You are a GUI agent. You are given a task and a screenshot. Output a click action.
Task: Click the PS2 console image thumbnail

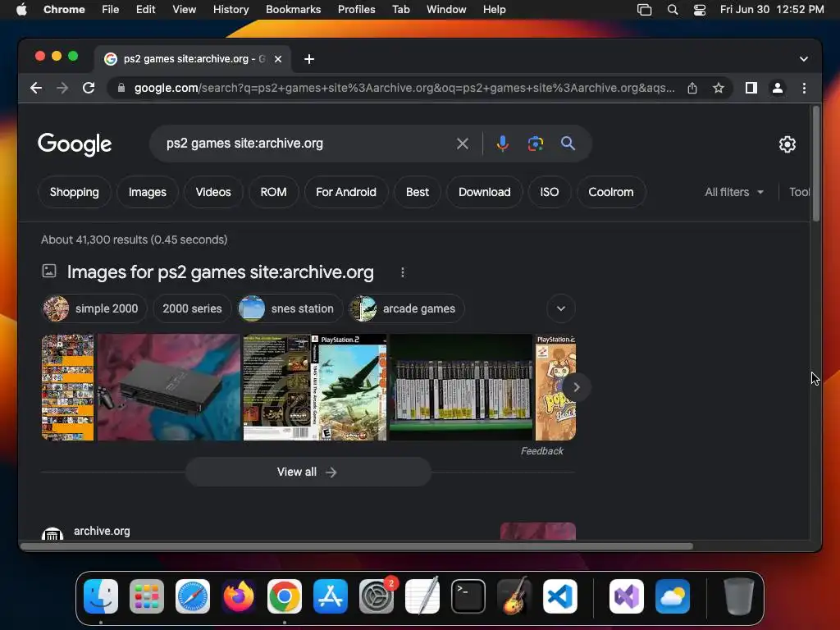click(168, 387)
